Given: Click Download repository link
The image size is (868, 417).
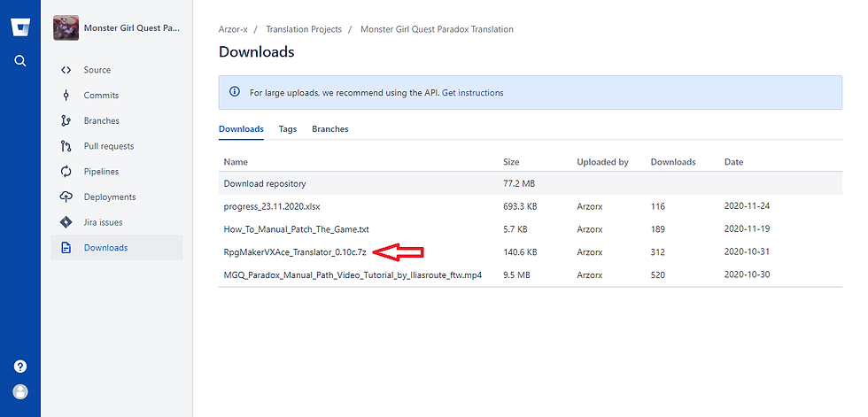Looking at the screenshot, I should tap(265, 183).
